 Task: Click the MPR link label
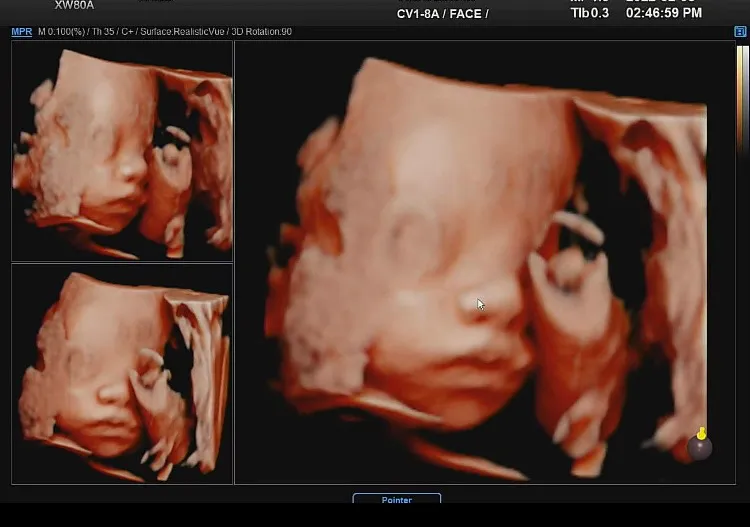22,32
